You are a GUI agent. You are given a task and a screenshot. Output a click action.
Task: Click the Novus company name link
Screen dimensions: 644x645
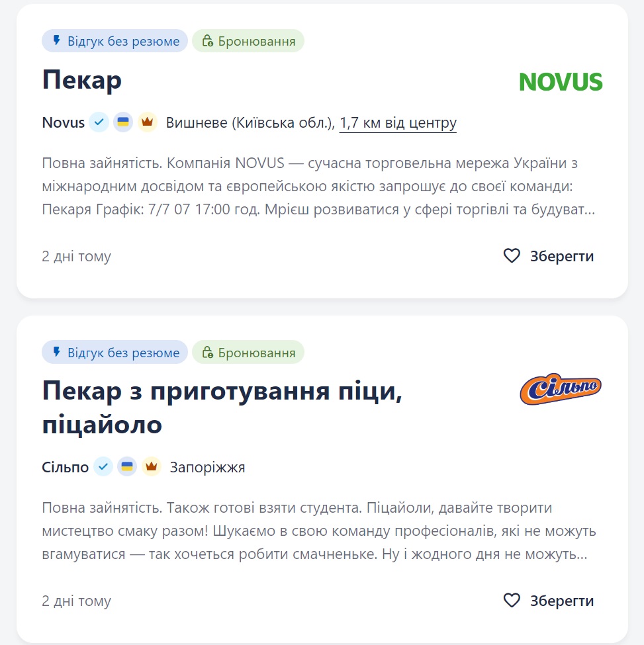62,122
